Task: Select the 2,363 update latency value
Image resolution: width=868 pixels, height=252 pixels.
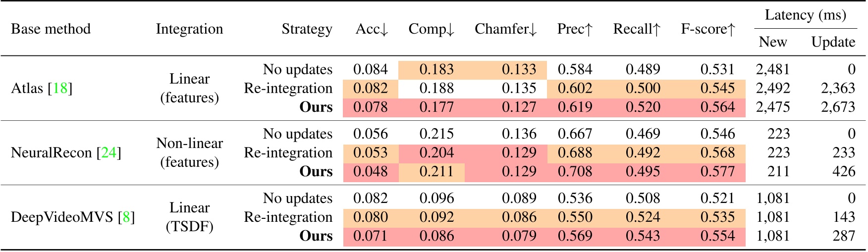Action: [x=838, y=89]
